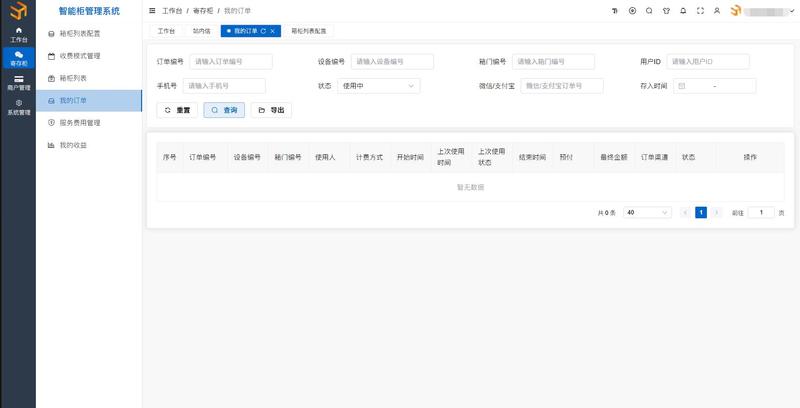Image resolution: width=800 pixels, height=408 pixels.
Task: Open 工作台 in the left dark sidebar
Action: pos(18,35)
